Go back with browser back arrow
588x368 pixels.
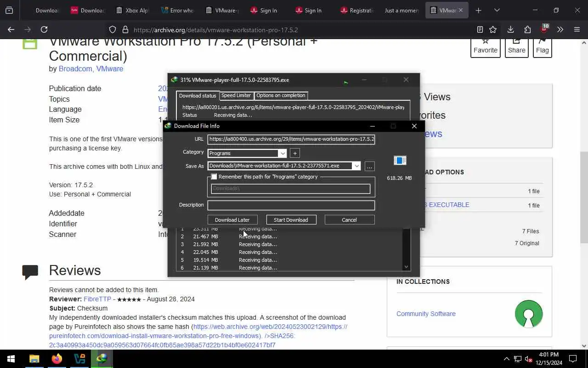[11, 29]
